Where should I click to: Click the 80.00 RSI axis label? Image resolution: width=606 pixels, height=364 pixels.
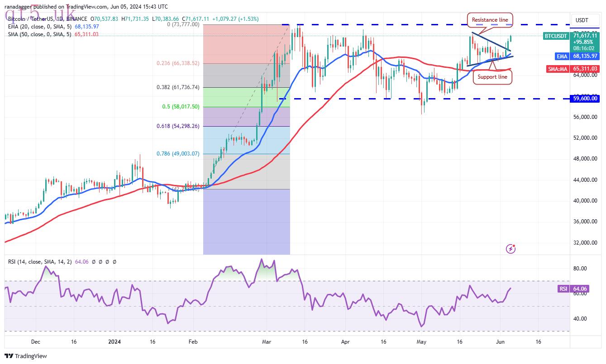(x=580, y=269)
